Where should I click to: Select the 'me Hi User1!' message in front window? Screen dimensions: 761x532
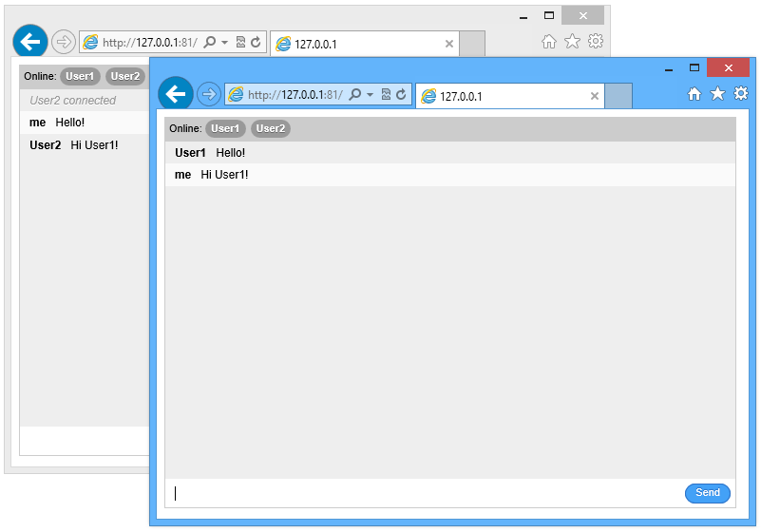[x=450, y=175]
